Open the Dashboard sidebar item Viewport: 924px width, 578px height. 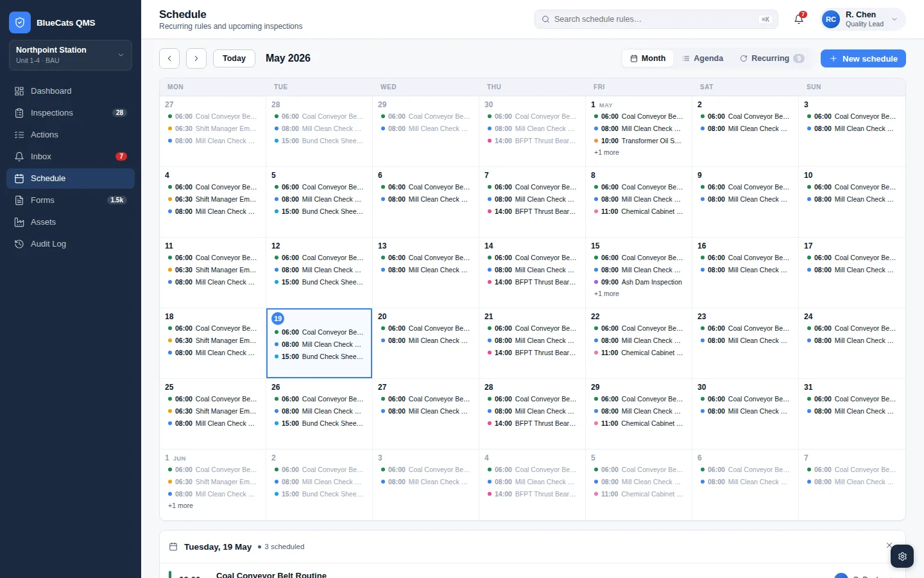tap(71, 91)
